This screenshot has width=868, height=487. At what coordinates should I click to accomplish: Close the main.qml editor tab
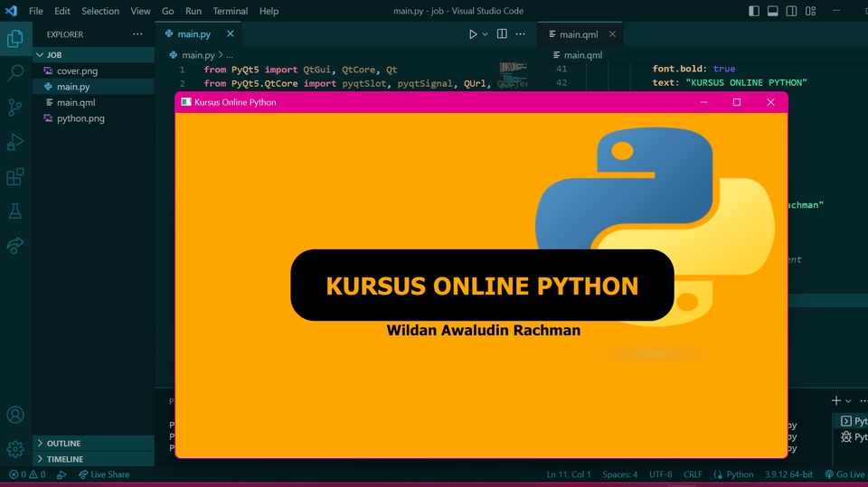[612, 33]
